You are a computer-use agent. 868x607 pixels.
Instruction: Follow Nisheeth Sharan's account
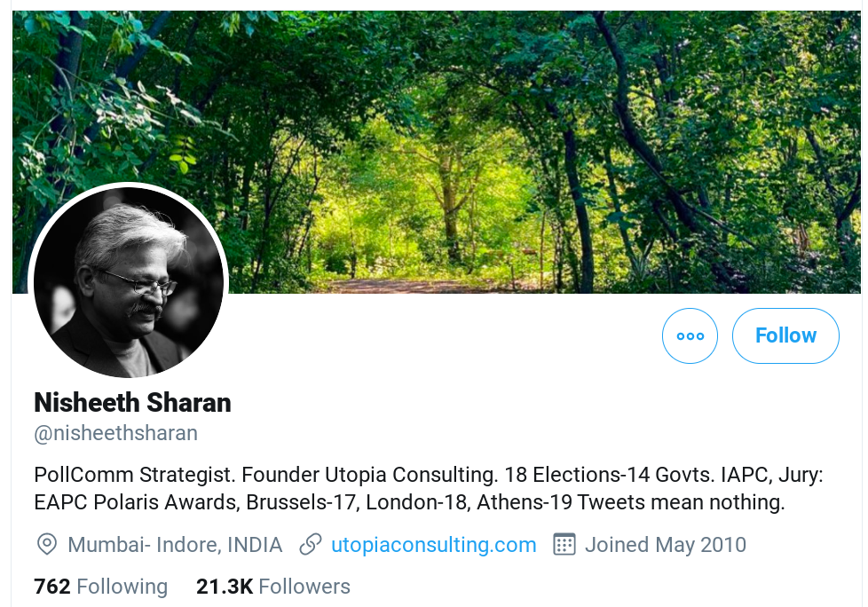click(785, 336)
